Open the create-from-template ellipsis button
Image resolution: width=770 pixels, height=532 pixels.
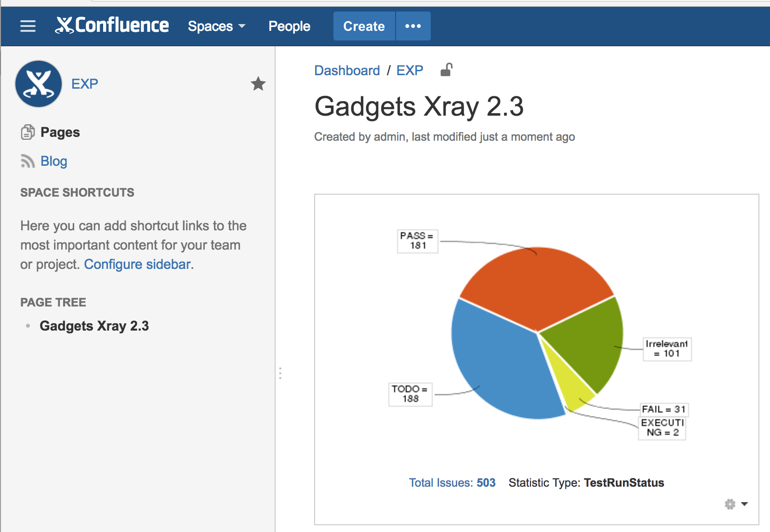pos(413,26)
